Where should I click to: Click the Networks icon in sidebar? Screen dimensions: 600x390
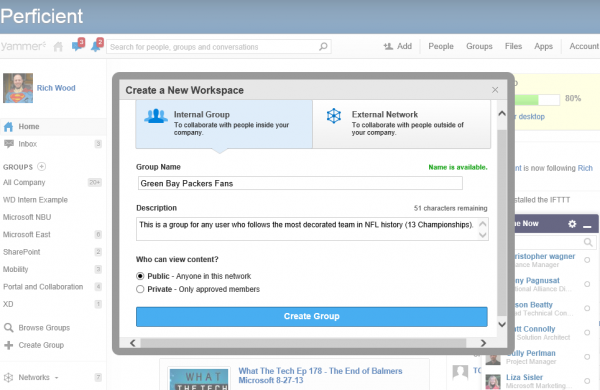[x=8, y=377]
